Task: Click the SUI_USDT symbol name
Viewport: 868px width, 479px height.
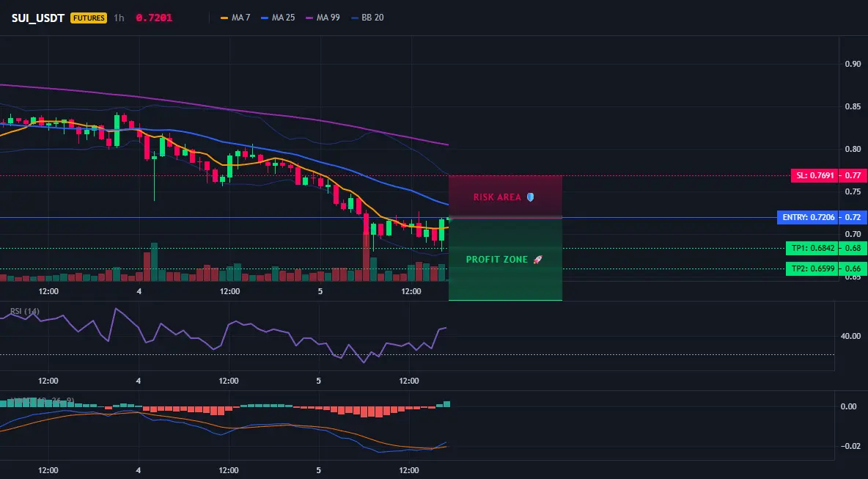Action: click(38, 18)
